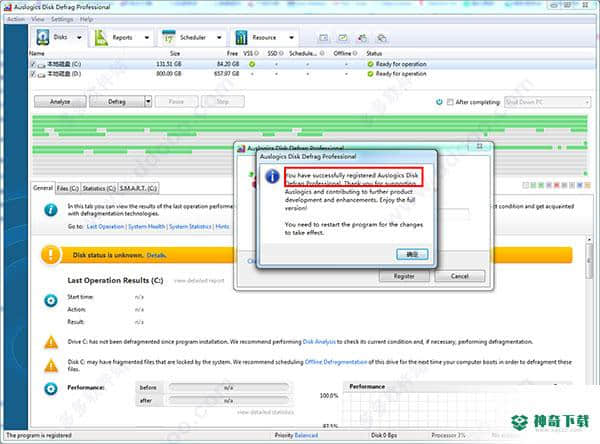Screen dimensions: 600x444
Task: Switch to the Statistics (C:) tab
Action: coord(99,188)
